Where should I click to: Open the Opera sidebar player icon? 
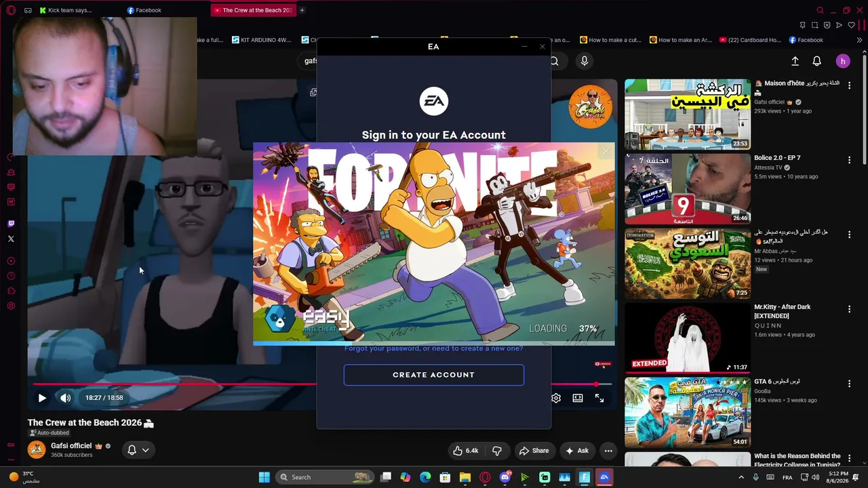pyautogui.click(x=11, y=261)
